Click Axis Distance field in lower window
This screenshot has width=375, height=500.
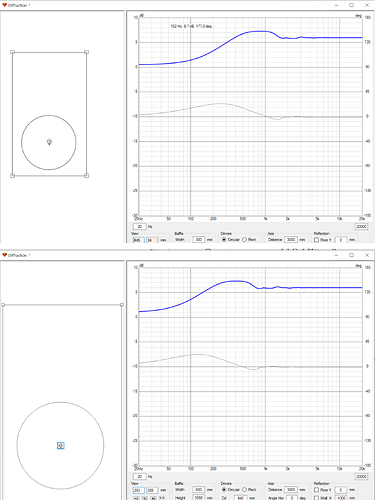click(x=291, y=490)
